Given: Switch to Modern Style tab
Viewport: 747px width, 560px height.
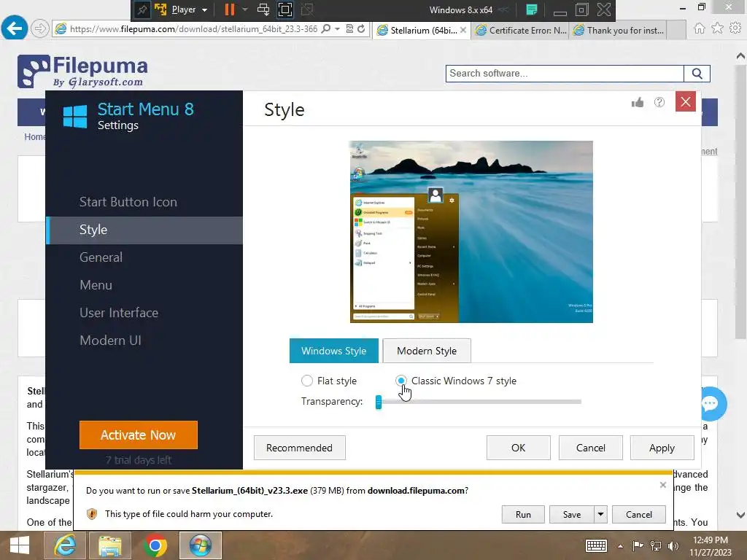Looking at the screenshot, I should (x=427, y=351).
